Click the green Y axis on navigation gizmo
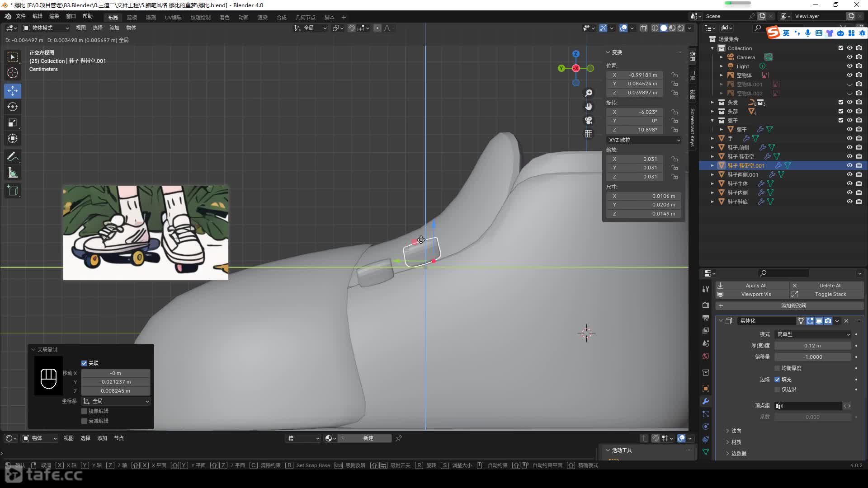The width and height of the screenshot is (868, 488). (x=561, y=68)
